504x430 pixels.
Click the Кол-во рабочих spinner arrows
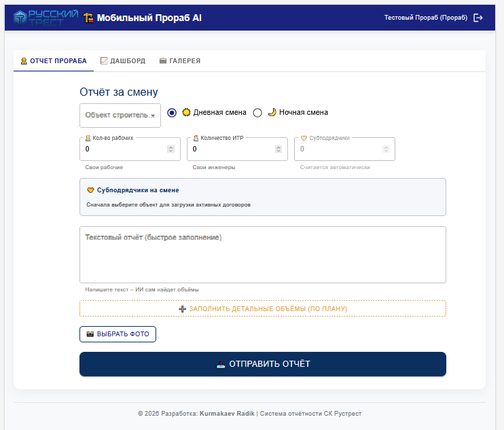170,149
